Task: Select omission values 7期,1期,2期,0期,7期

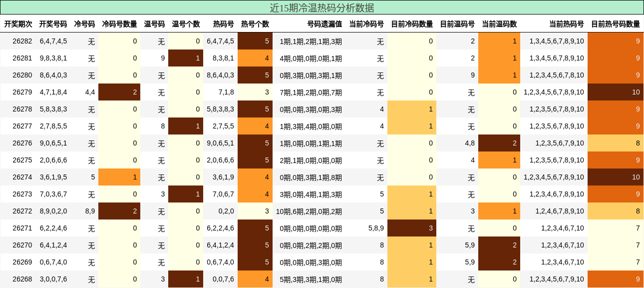Action: [x=311, y=92]
